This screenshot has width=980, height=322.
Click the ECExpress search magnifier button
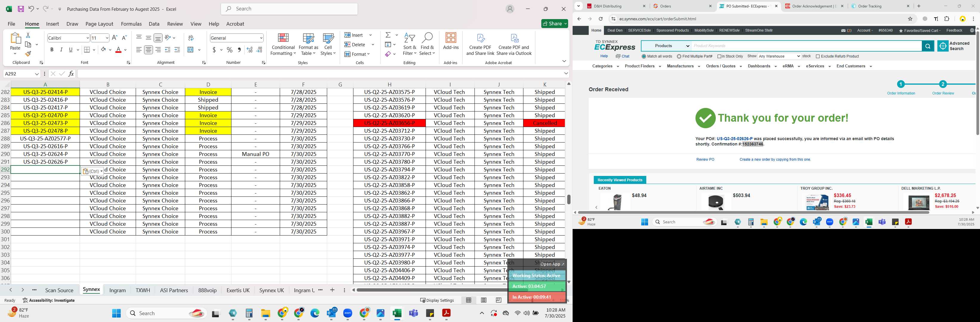coord(928,46)
